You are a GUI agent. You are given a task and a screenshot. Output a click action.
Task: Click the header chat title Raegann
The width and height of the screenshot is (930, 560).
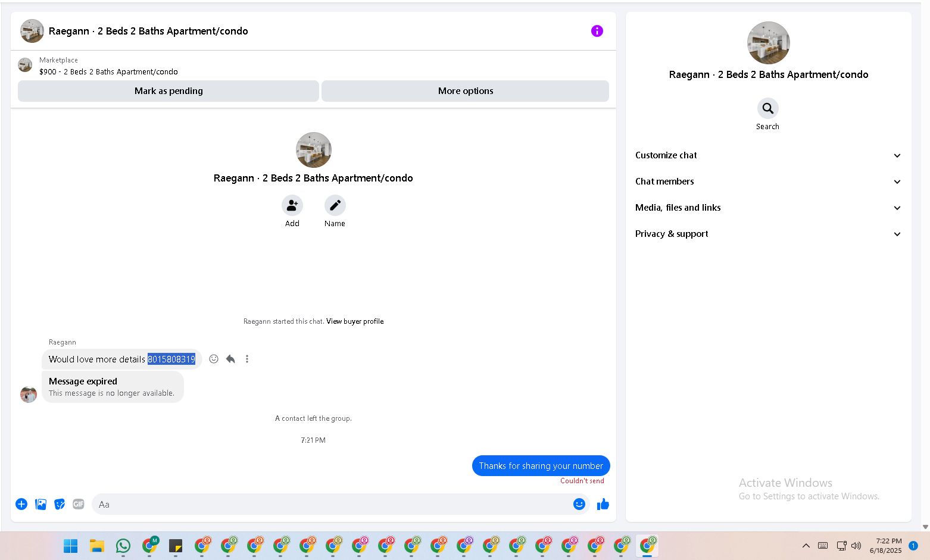(x=148, y=31)
